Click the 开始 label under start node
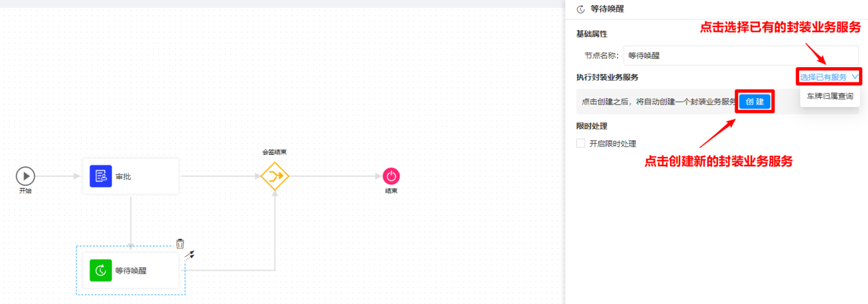This screenshot has width=868, height=304. pos(25,191)
